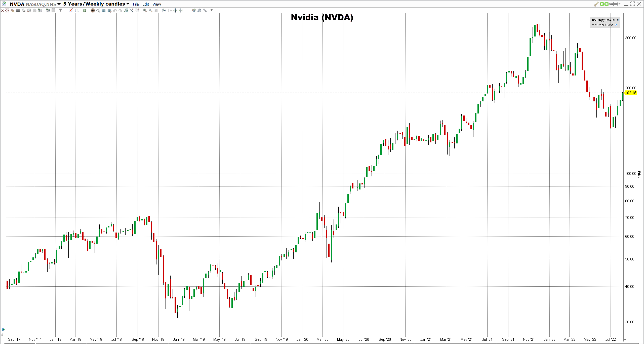The height and width of the screenshot is (344, 644).
Task: Click the greyed fit-to-window icon
Action: [x=156, y=10]
